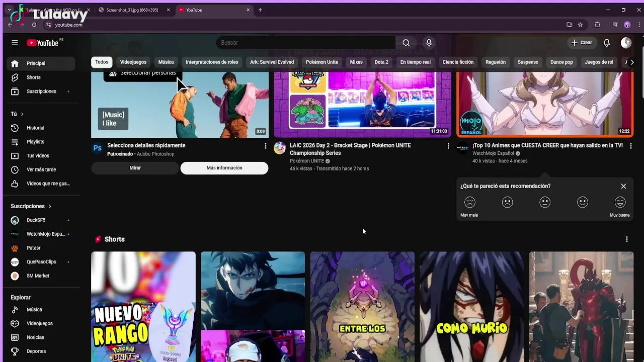
Task: Rate recommendation Muy mala face
Action: click(469, 203)
